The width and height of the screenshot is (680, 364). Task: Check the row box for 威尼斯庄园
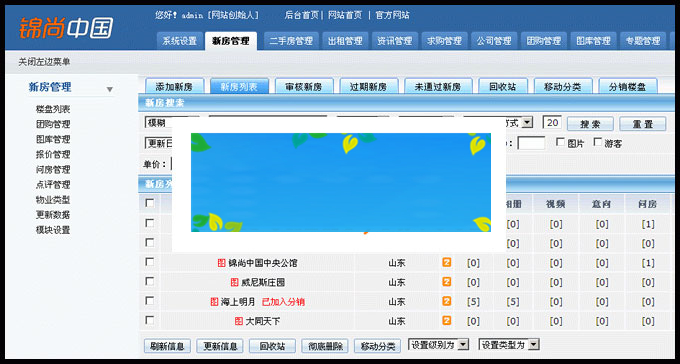tap(150, 282)
